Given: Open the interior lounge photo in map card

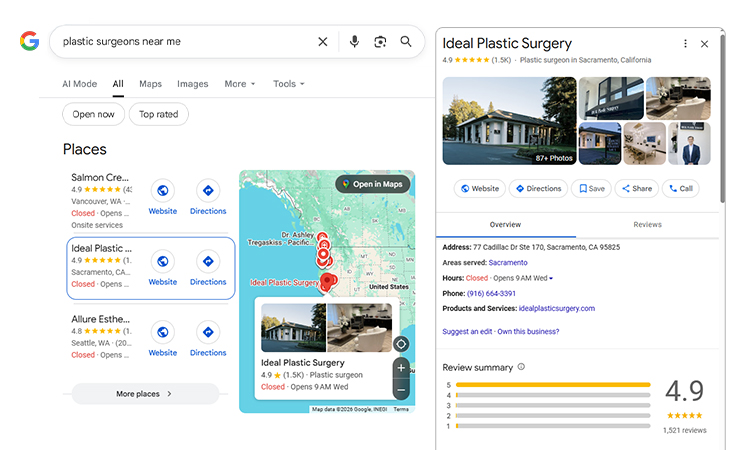Looking at the screenshot, I should [360, 328].
